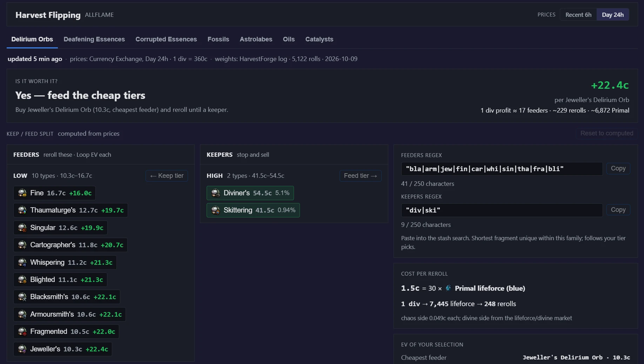Click the +22.4c profit figure
The image size is (644, 364).
click(610, 85)
